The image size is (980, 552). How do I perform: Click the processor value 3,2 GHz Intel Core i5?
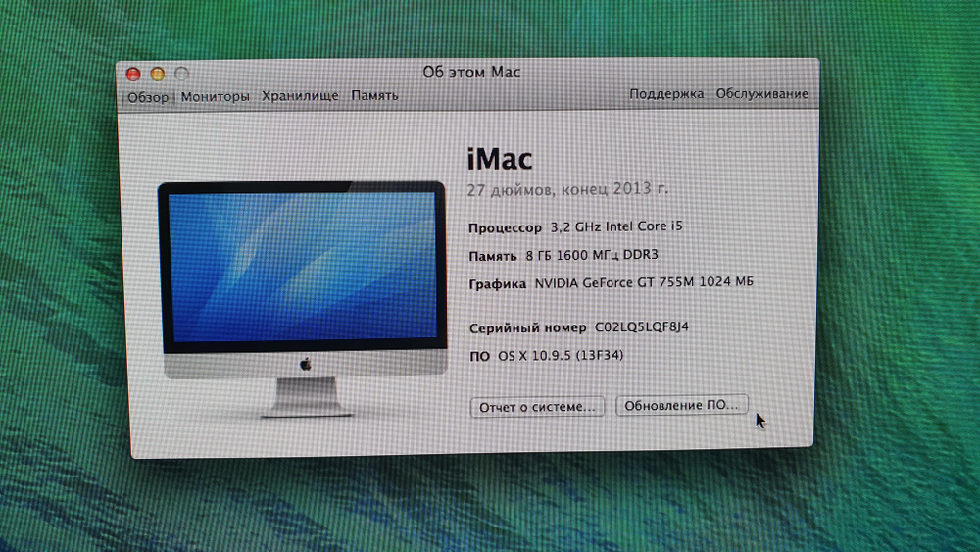coord(616,226)
